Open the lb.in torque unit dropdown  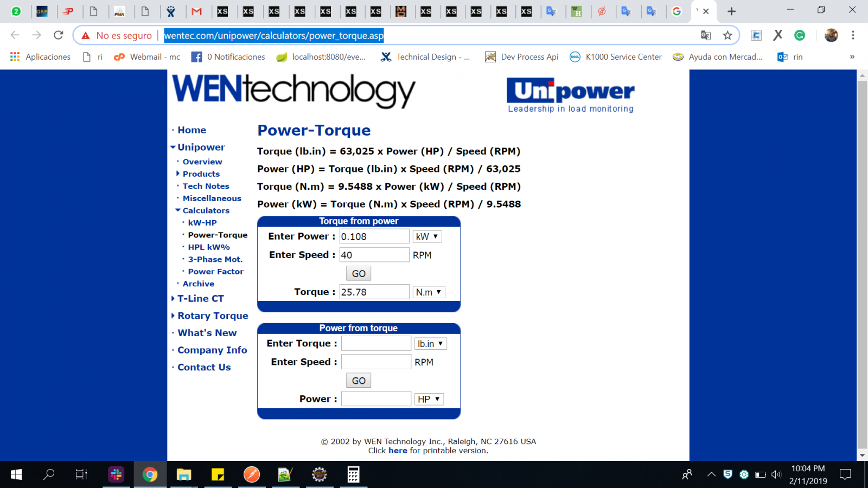pos(431,344)
